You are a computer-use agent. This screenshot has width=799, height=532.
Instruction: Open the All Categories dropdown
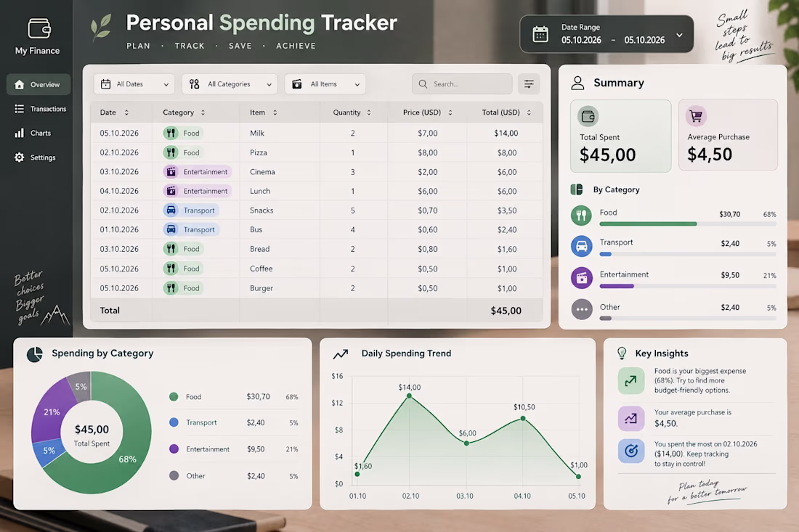(x=230, y=84)
